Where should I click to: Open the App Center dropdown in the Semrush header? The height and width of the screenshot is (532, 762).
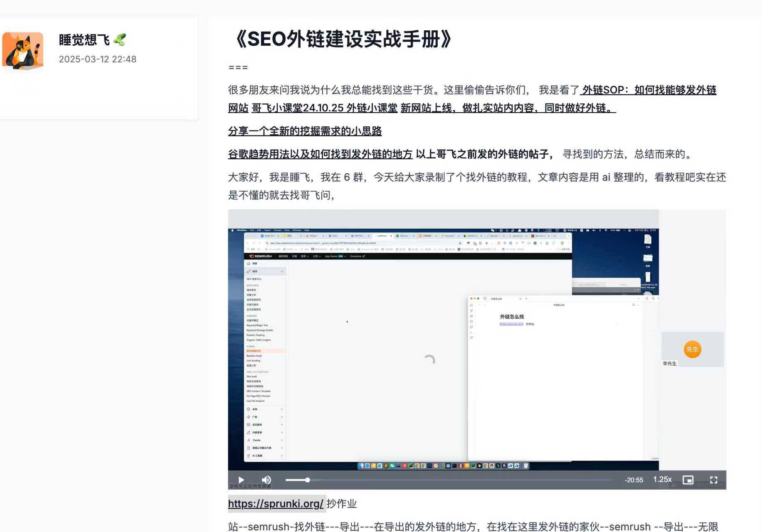tap(335, 256)
